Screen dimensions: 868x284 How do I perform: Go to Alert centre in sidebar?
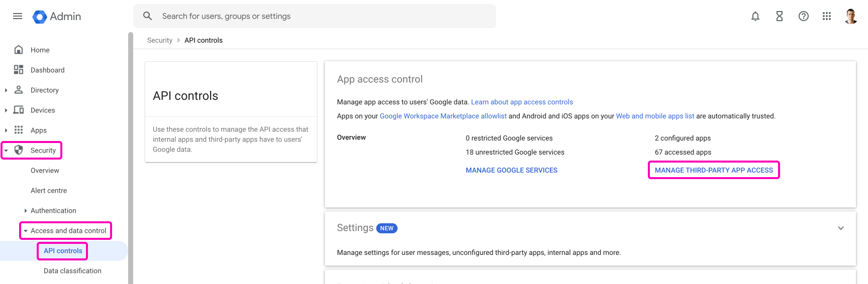point(49,191)
